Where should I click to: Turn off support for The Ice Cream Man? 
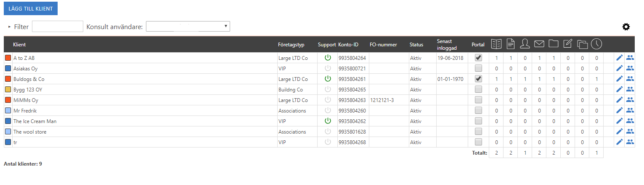(328, 121)
